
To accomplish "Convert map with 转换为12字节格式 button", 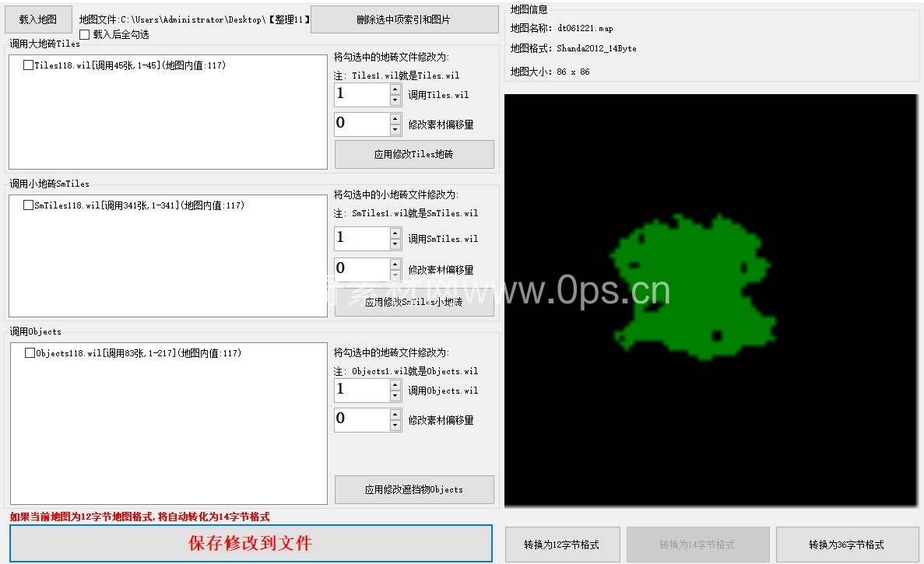I will [x=562, y=545].
